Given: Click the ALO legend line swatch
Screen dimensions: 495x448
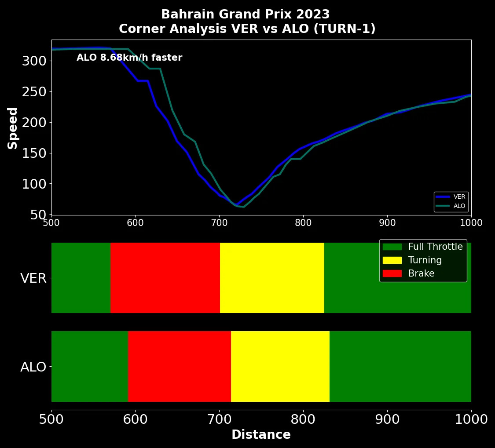Looking at the screenshot, I should (443, 206).
